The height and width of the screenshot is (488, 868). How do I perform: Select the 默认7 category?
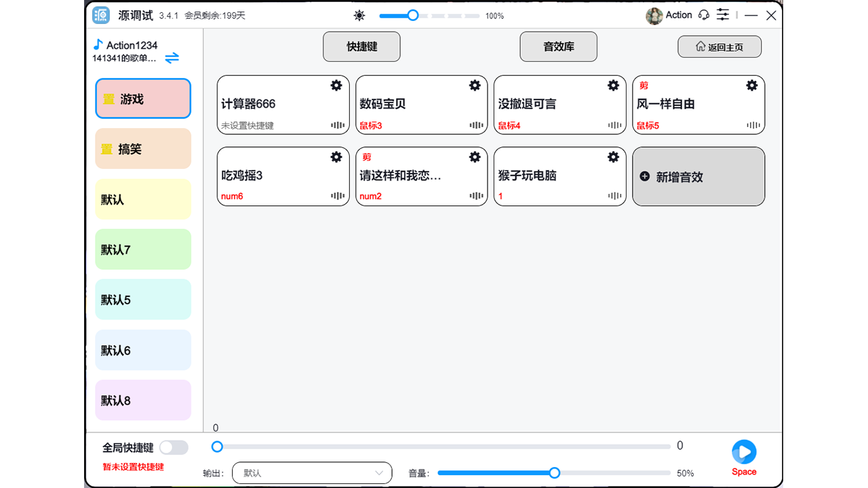(142, 249)
